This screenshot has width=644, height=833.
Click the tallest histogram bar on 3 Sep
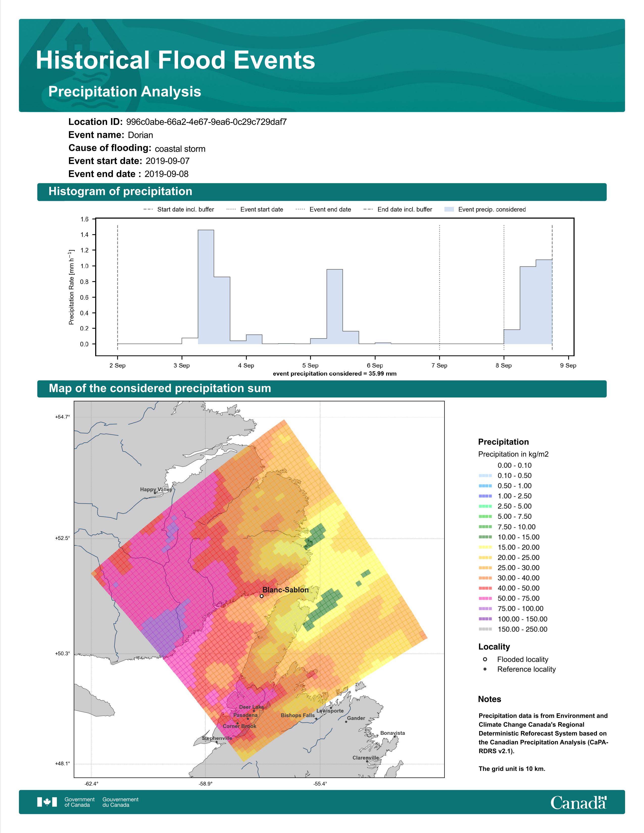pyautogui.click(x=206, y=287)
